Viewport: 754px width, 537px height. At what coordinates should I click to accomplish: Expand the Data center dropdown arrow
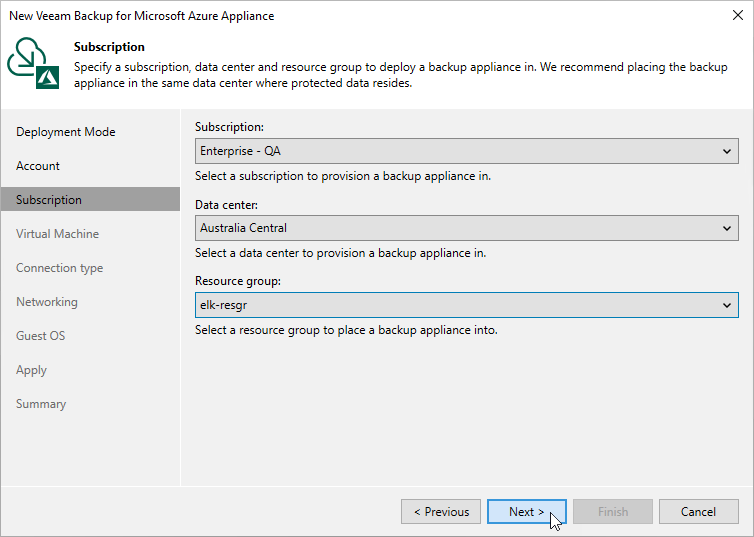[727, 228]
